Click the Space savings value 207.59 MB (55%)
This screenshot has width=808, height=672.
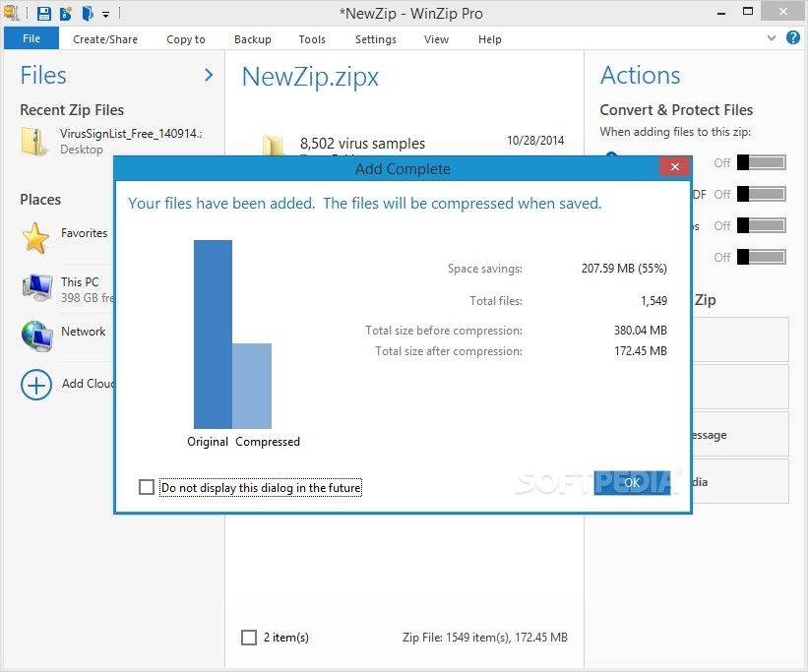[624, 269]
